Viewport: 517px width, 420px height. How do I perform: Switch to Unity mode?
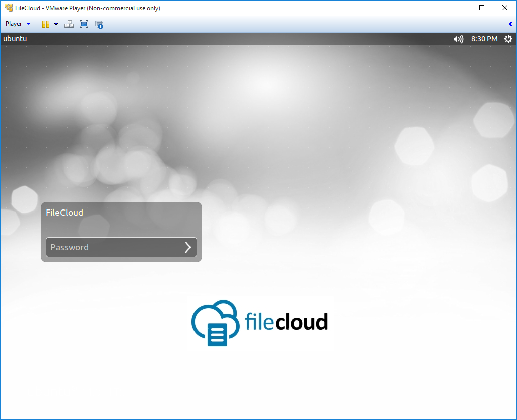pos(99,24)
